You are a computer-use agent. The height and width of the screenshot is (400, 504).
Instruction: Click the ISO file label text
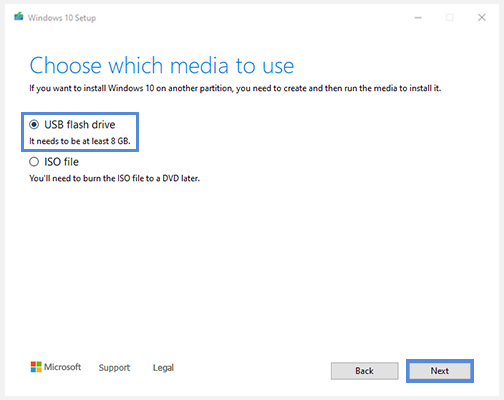pyautogui.click(x=61, y=162)
